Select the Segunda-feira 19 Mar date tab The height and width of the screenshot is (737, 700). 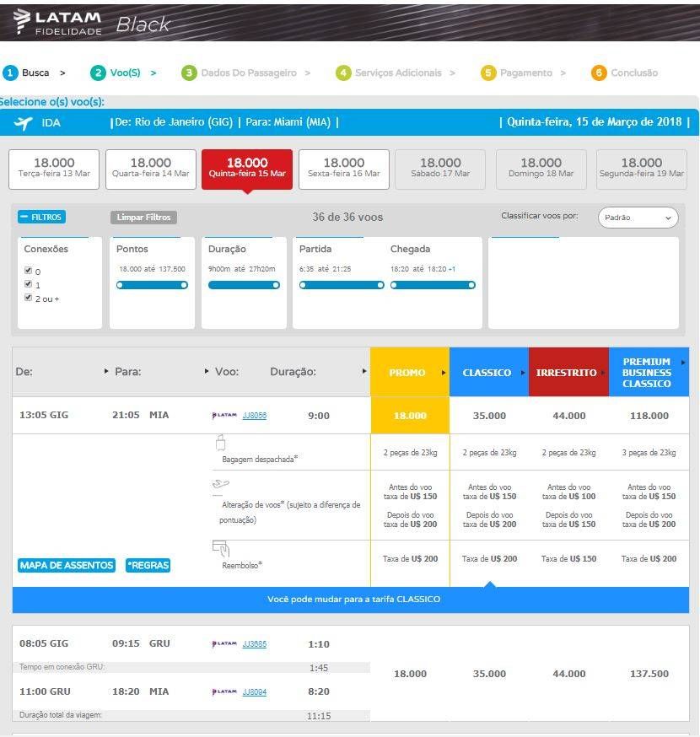(x=642, y=169)
